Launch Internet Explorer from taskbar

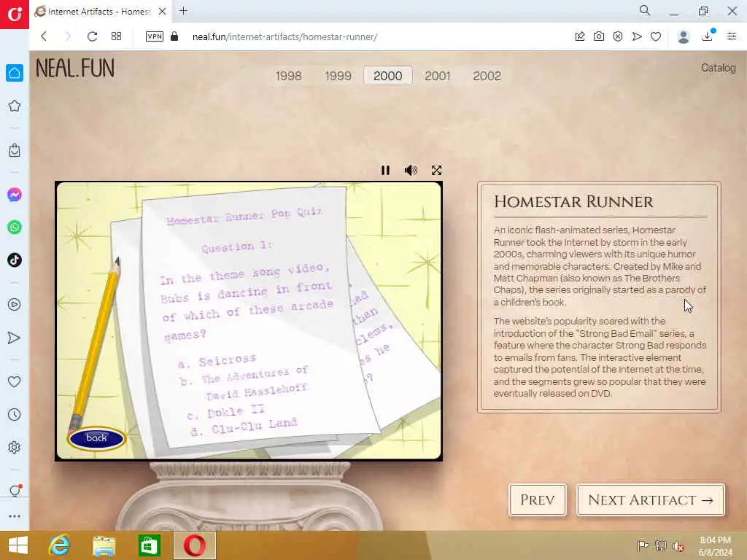click(x=59, y=545)
